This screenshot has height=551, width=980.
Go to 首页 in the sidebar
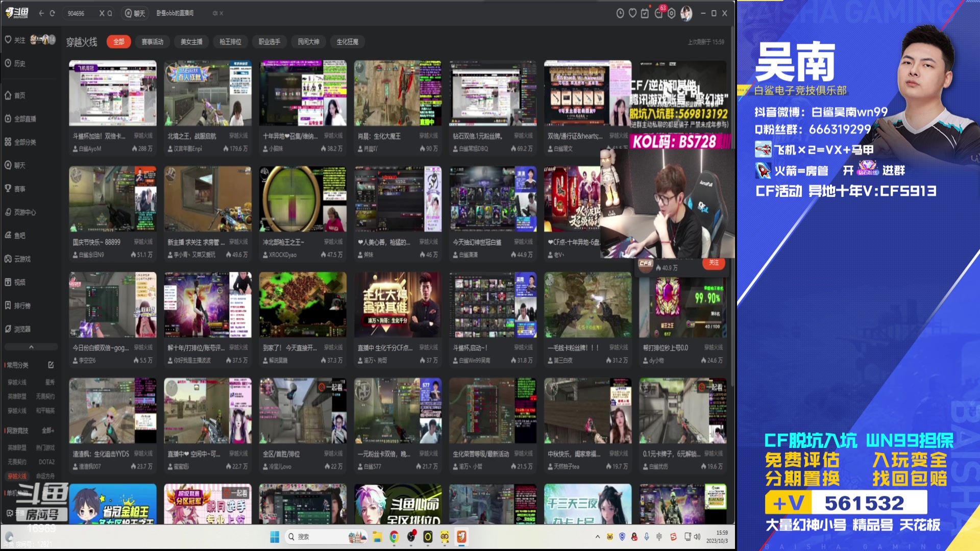[15, 95]
